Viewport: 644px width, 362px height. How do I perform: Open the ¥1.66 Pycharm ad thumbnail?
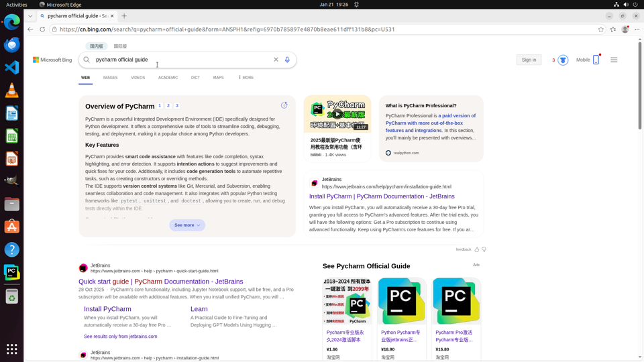(x=347, y=301)
